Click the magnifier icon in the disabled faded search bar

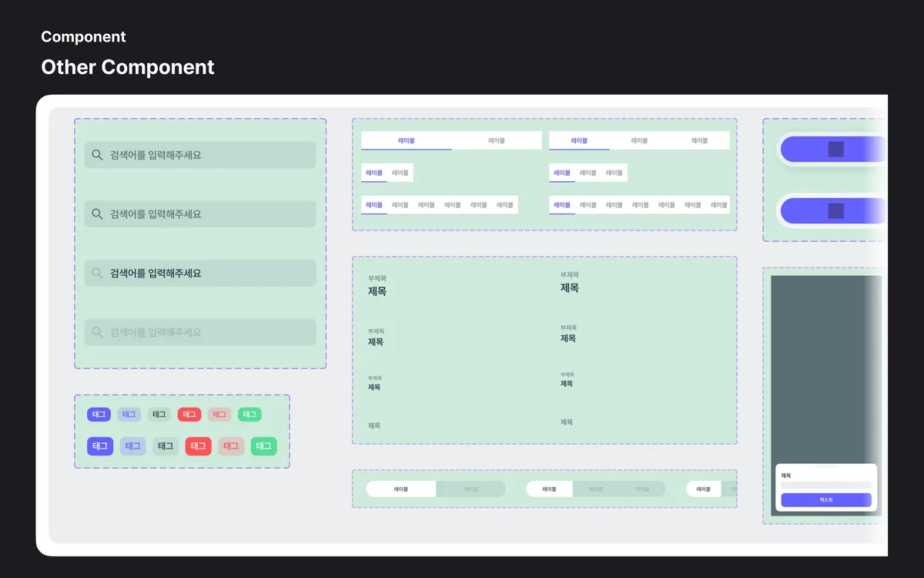coord(97,332)
